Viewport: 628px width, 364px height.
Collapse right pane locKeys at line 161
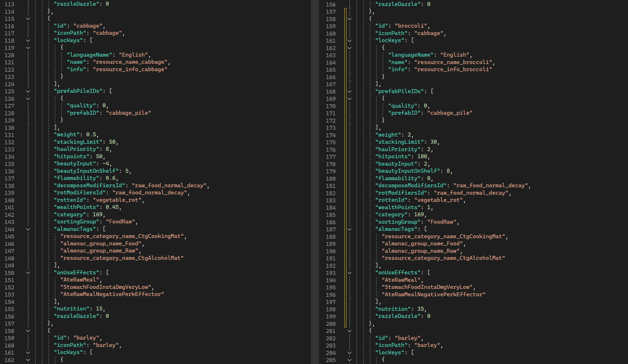[350, 41]
